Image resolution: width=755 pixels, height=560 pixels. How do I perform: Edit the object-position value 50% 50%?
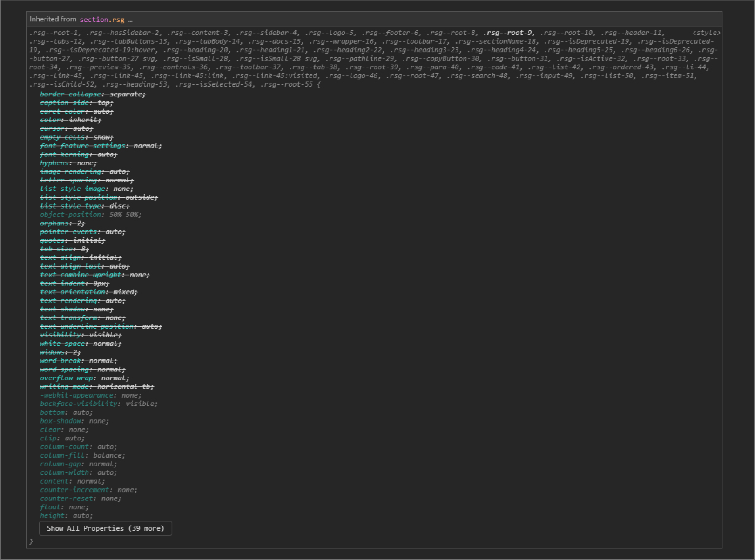[x=124, y=215]
